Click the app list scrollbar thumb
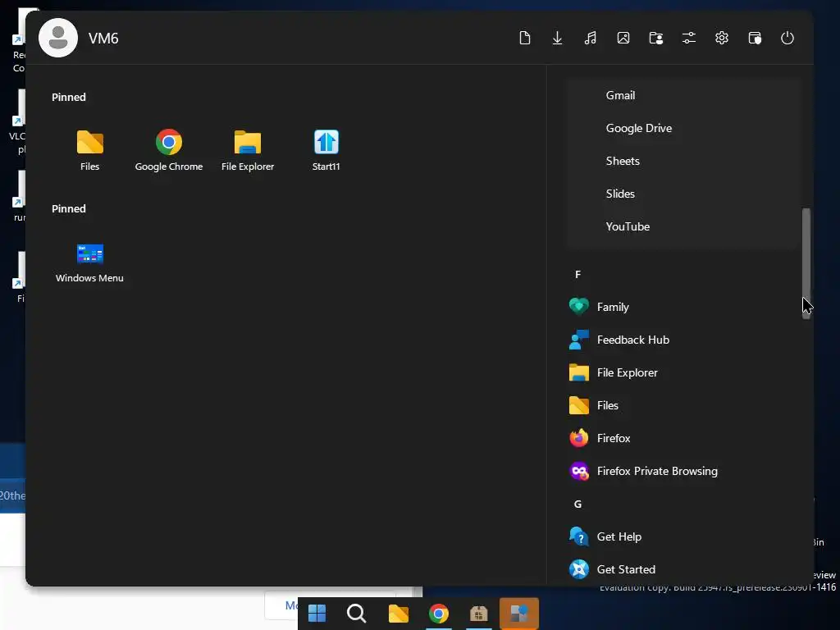The image size is (840, 630). (x=806, y=263)
